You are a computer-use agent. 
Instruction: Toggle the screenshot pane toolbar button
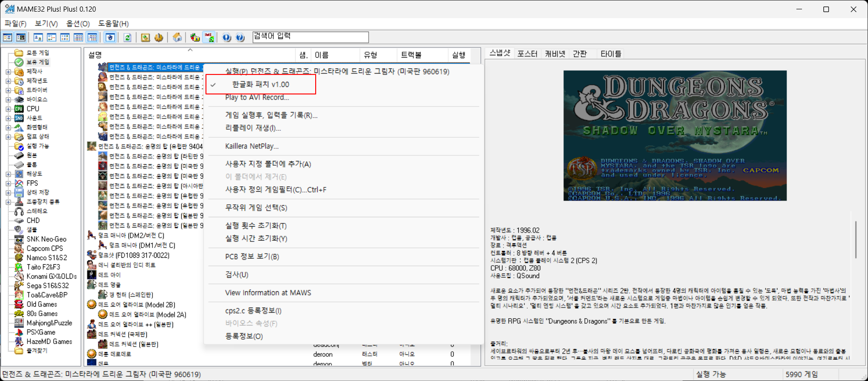pyautogui.click(x=21, y=38)
